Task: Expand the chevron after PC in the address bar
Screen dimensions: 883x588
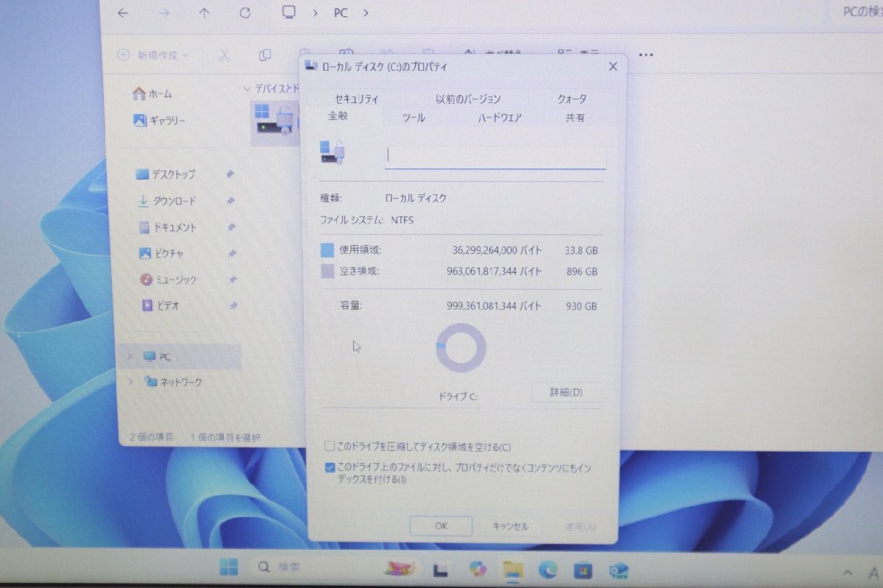Action: [366, 13]
